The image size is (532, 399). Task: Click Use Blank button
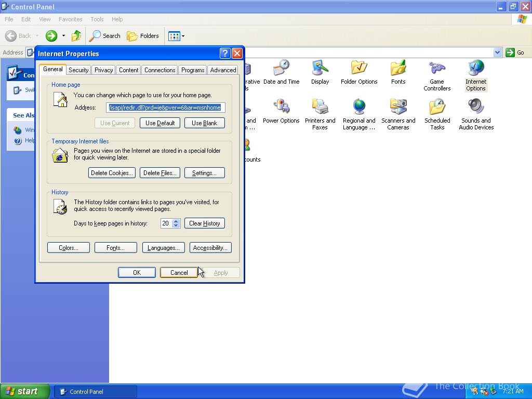tap(205, 123)
